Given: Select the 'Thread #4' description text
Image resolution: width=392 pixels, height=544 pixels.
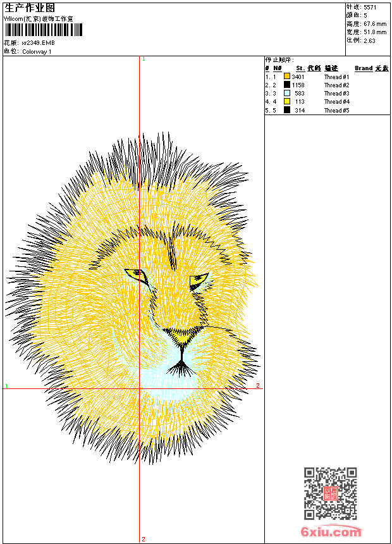Looking at the screenshot, I should point(336,102).
